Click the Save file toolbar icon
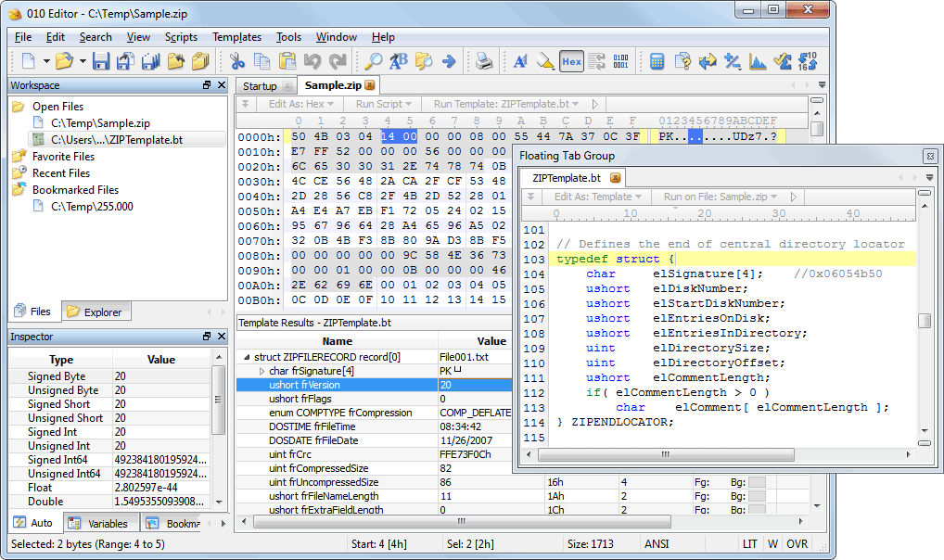944x560 pixels. point(100,62)
